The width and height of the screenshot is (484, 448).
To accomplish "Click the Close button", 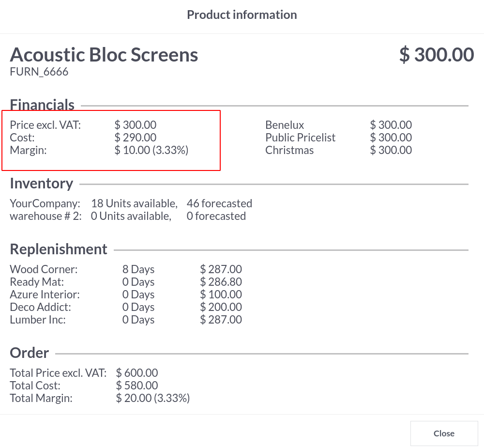I will [444, 433].
